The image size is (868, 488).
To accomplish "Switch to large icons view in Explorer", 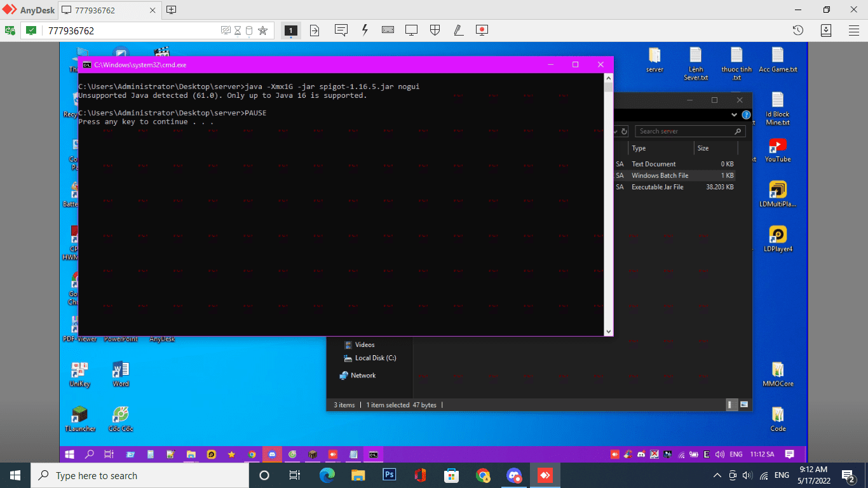I will [x=744, y=405].
